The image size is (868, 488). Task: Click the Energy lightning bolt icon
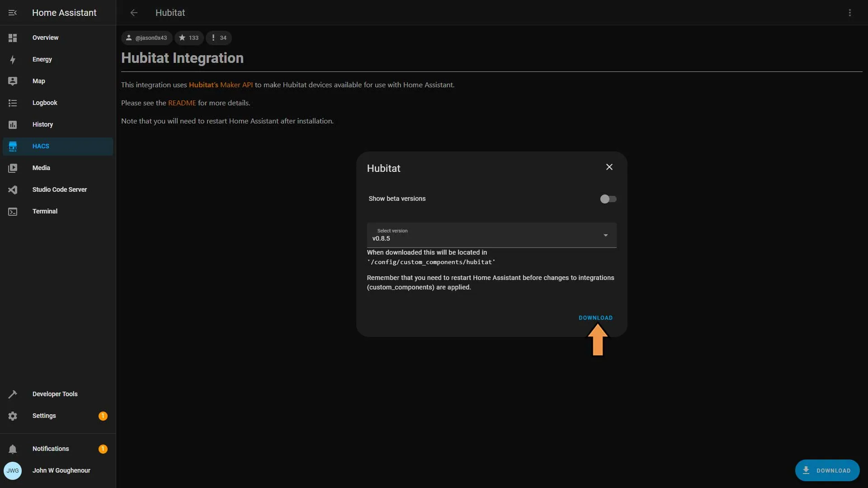pyautogui.click(x=13, y=60)
